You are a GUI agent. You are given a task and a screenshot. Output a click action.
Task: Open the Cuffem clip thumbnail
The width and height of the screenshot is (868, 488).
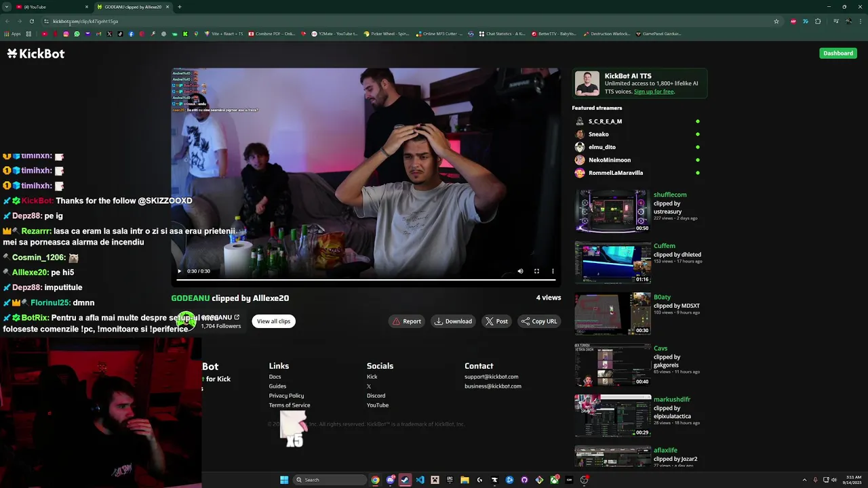click(x=612, y=262)
